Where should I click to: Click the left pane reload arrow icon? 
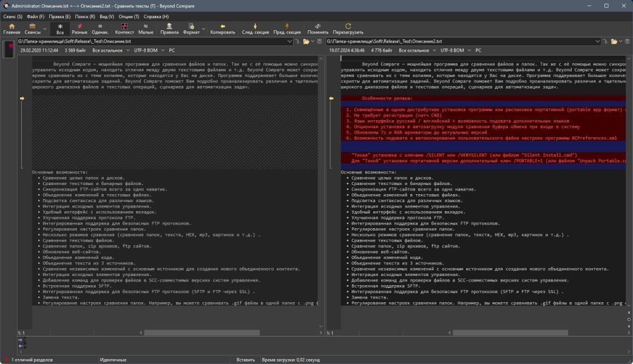coord(297,41)
